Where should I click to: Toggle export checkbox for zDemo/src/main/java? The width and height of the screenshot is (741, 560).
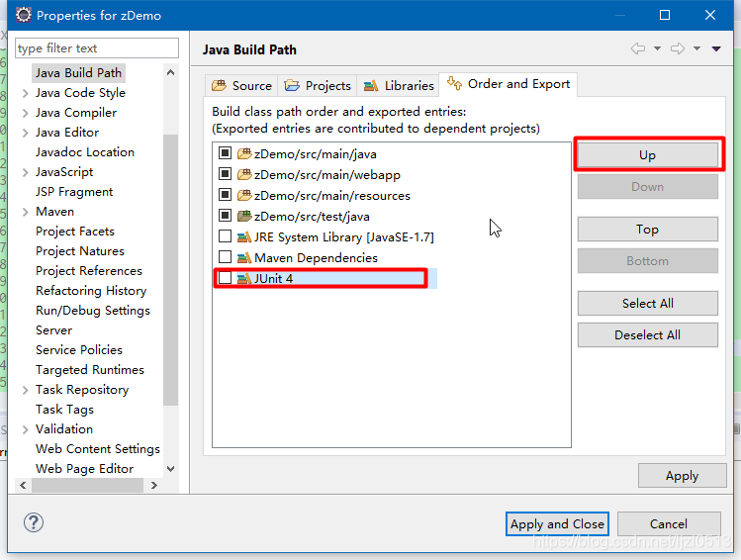225,153
